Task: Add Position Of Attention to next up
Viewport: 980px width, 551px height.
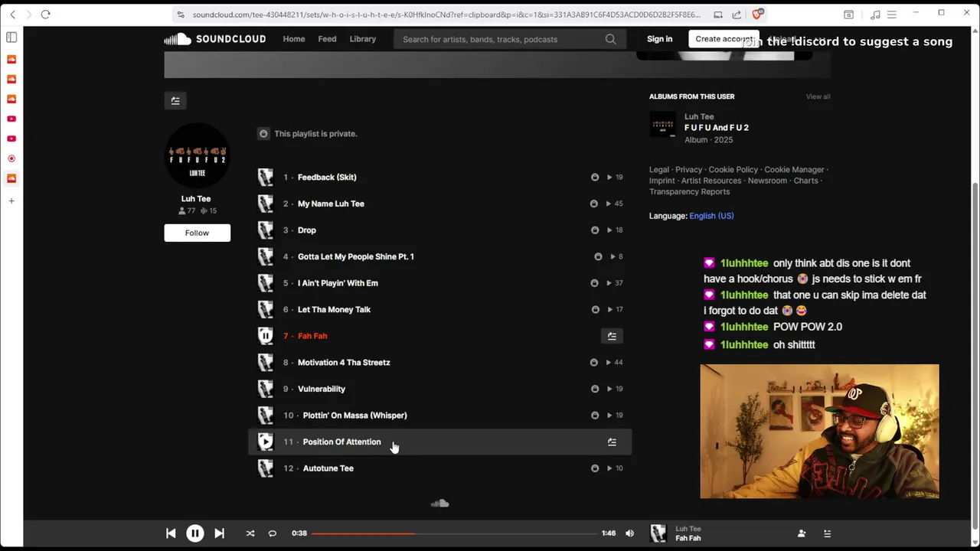Action: [x=612, y=442]
